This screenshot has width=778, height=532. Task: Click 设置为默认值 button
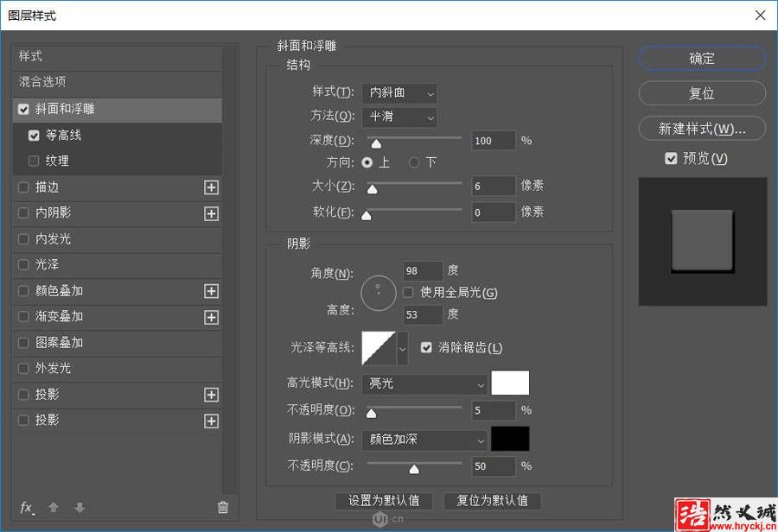tap(384, 501)
